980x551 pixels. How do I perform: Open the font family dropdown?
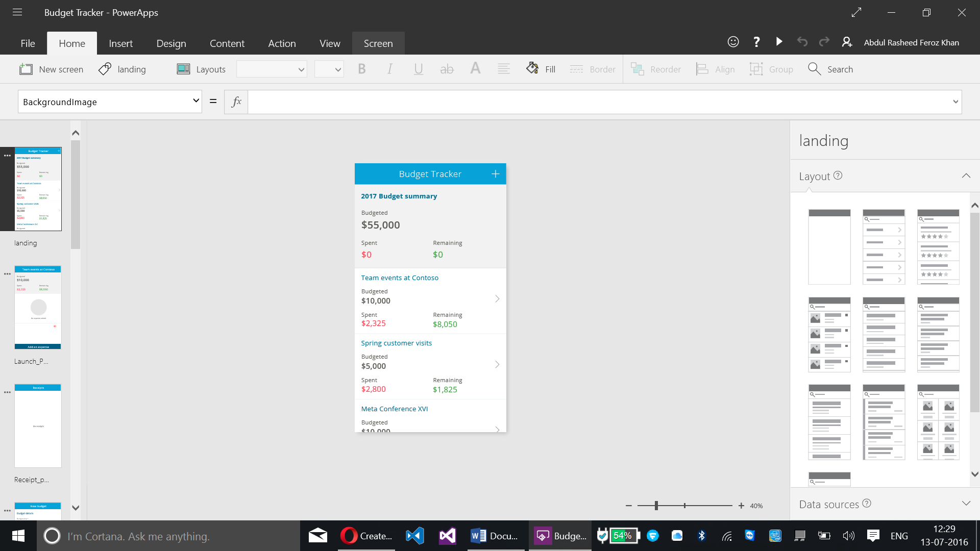[272, 69]
